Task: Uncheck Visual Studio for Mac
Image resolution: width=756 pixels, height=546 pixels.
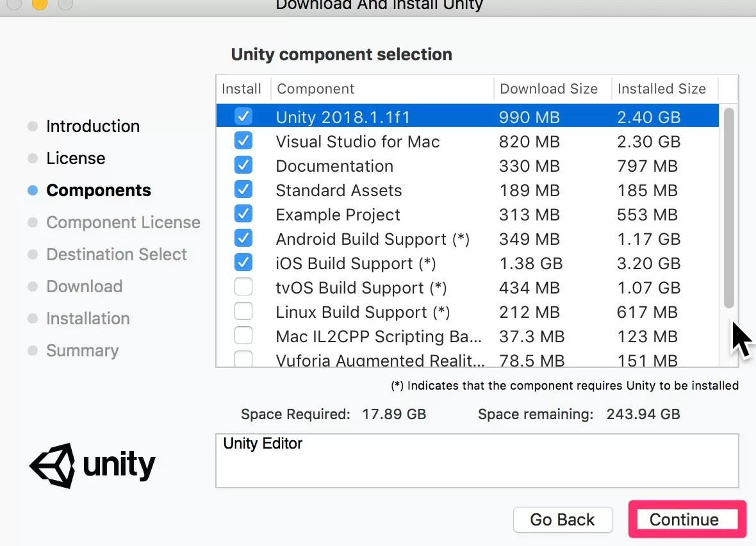Action: (243, 141)
